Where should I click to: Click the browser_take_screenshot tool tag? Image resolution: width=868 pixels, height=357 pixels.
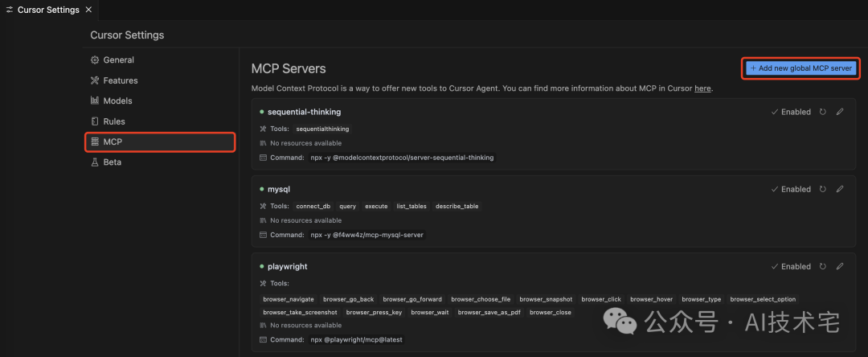coord(300,312)
